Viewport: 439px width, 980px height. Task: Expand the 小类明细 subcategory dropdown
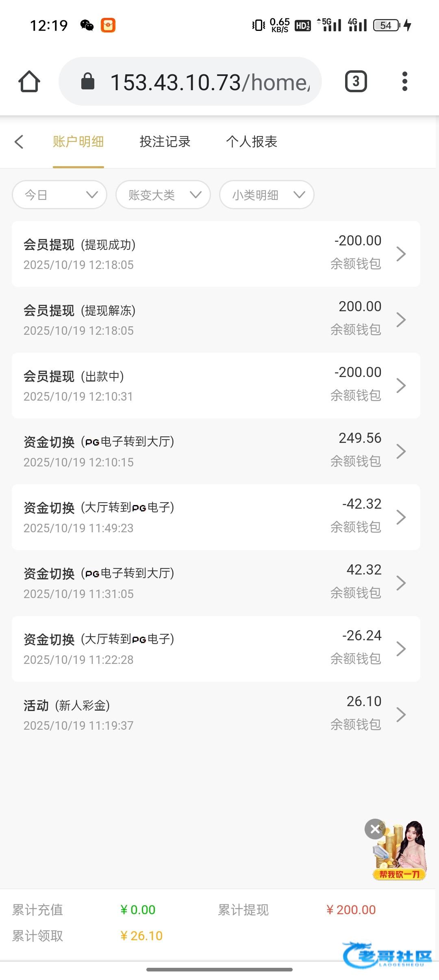pyautogui.click(x=267, y=195)
